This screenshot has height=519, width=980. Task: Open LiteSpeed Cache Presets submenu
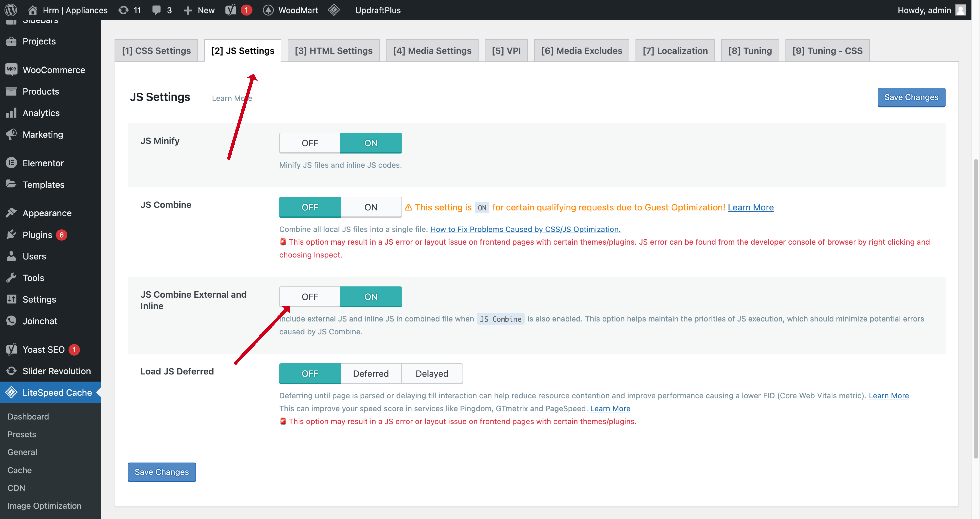coord(22,434)
